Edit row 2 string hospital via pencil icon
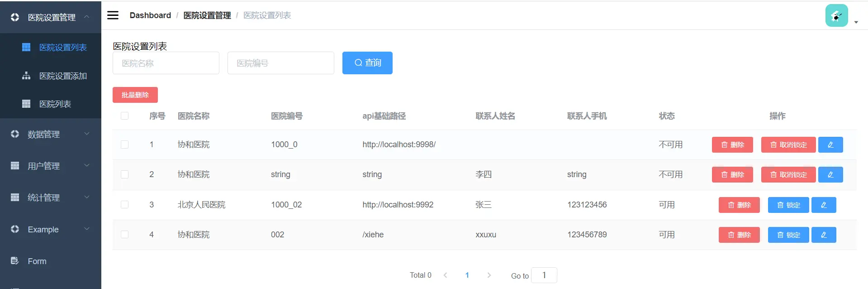Viewport: 868px width, 289px height. (830, 174)
